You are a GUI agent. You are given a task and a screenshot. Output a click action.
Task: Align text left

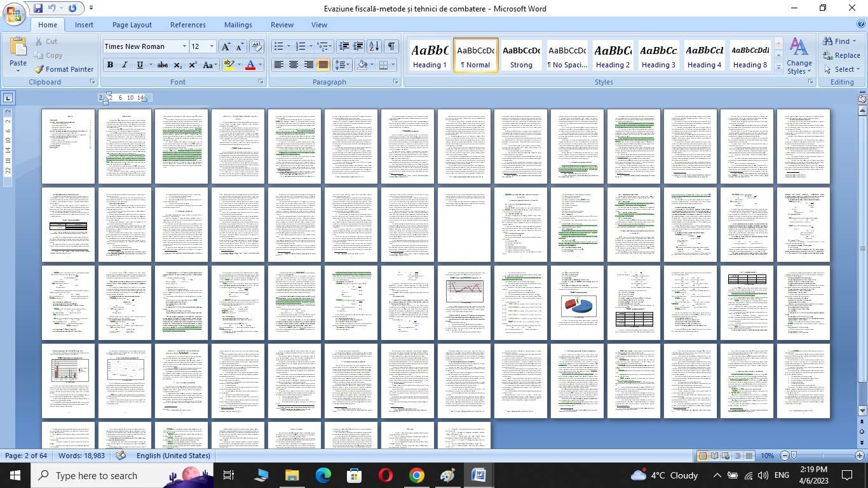coord(278,65)
